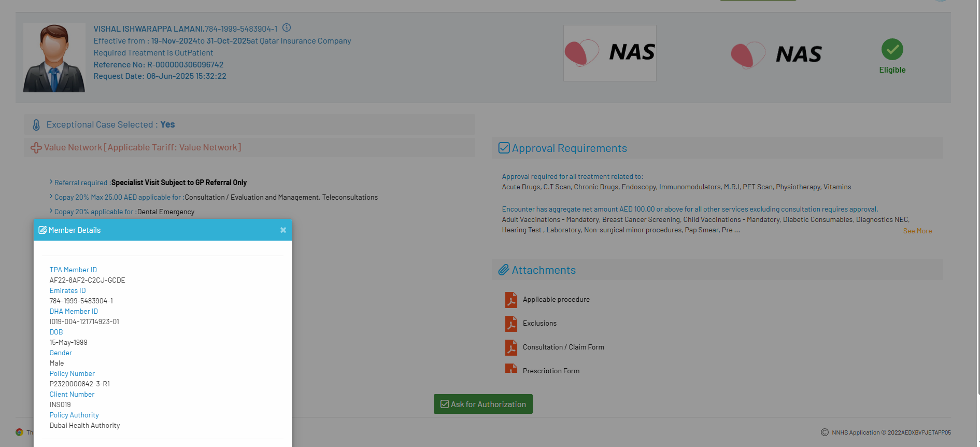Click the Member Details popup title

(x=75, y=230)
